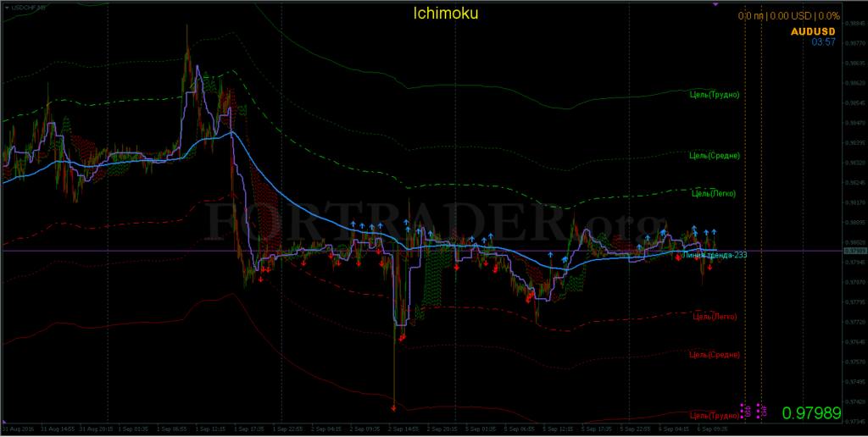The height and width of the screenshot is (437, 868).
Task: Click the highlighted 0.97989 price tag on axis
Action: (x=854, y=251)
